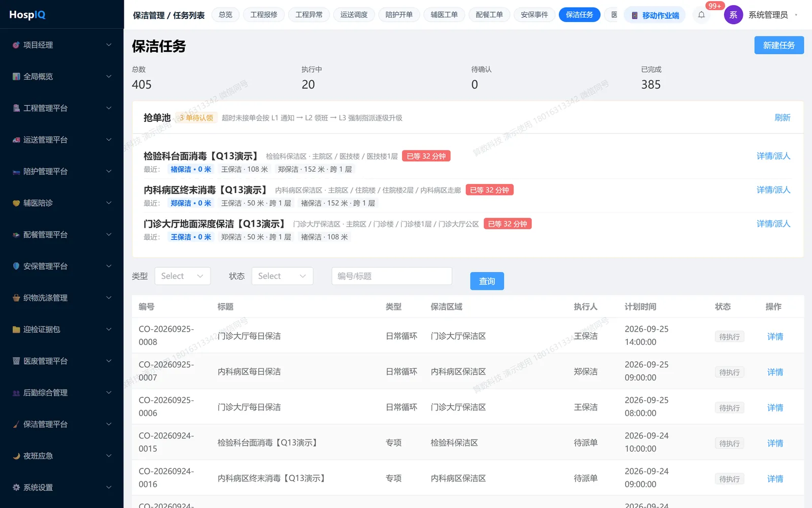Click the 检验科保洁区 table cell
The image size is (812, 508).
pos(454,442)
